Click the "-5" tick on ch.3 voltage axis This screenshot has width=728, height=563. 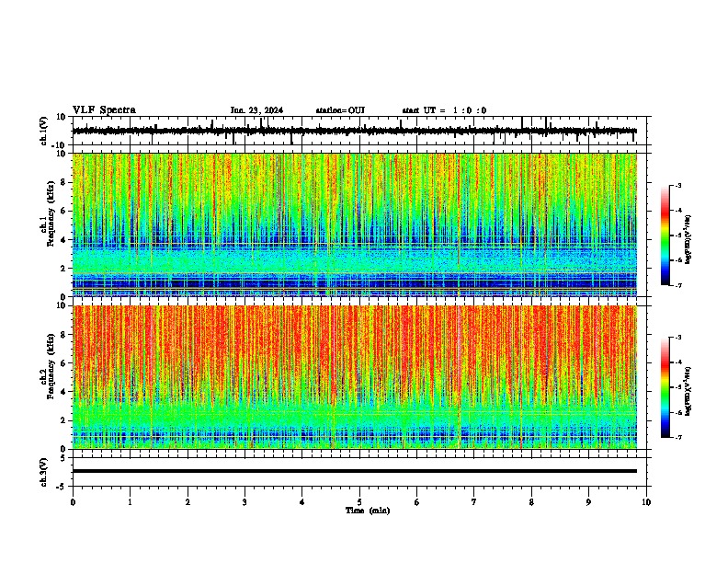[x=62, y=487]
